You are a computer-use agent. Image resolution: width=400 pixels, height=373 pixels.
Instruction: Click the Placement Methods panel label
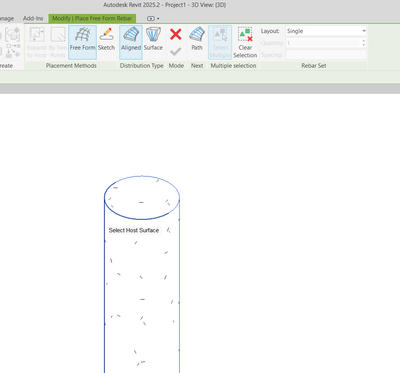click(71, 66)
